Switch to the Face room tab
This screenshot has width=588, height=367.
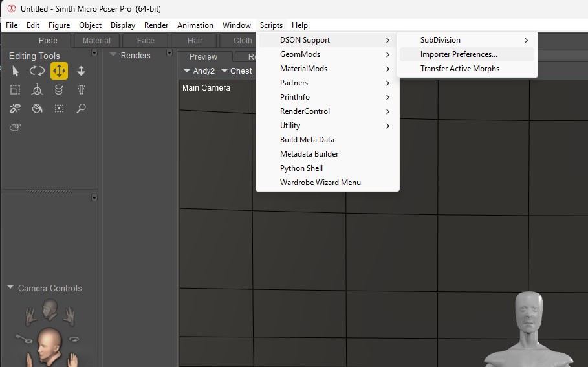point(146,41)
